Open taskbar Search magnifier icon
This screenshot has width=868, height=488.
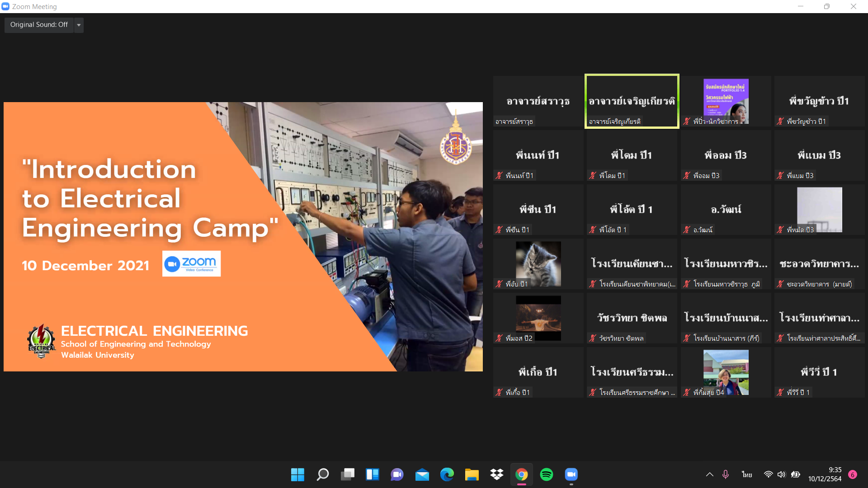coord(322,474)
